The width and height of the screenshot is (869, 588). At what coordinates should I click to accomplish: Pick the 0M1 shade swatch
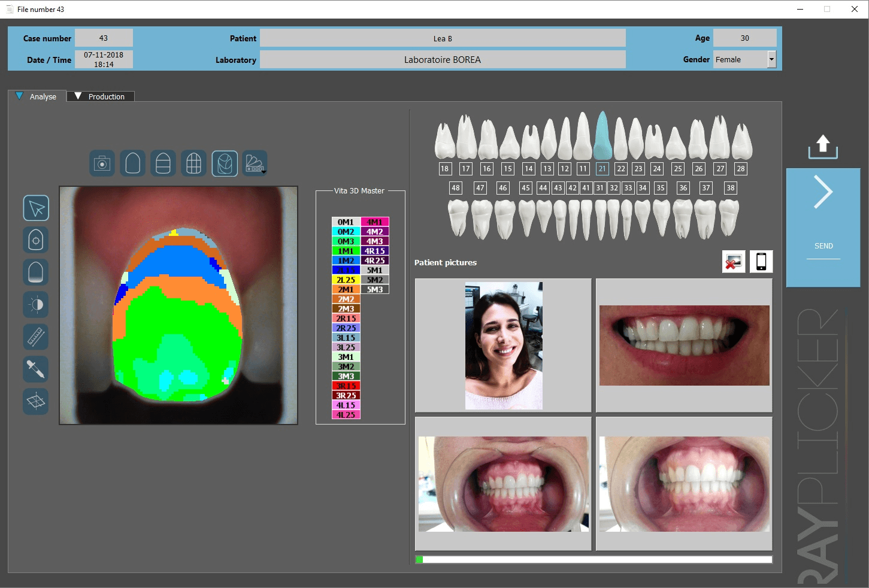[346, 222]
